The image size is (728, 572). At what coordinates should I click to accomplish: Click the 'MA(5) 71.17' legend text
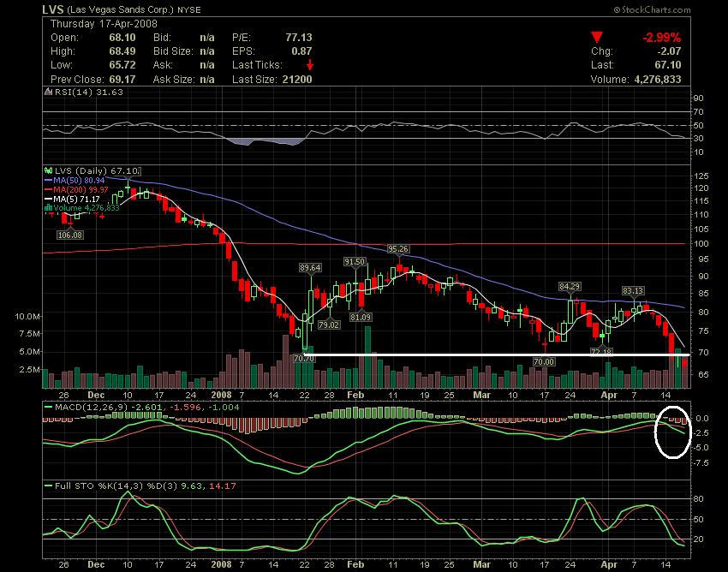pos(76,199)
